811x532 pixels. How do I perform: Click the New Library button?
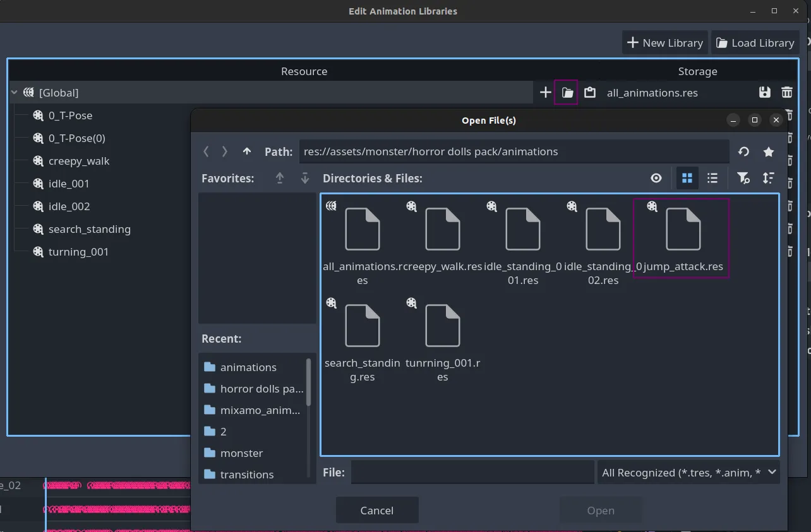[664, 43]
